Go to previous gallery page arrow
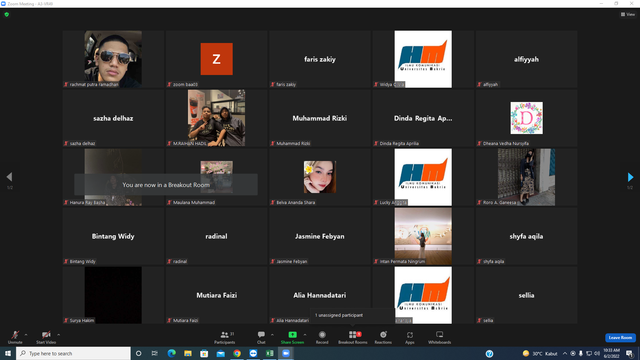The width and height of the screenshot is (640, 360). click(9, 177)
